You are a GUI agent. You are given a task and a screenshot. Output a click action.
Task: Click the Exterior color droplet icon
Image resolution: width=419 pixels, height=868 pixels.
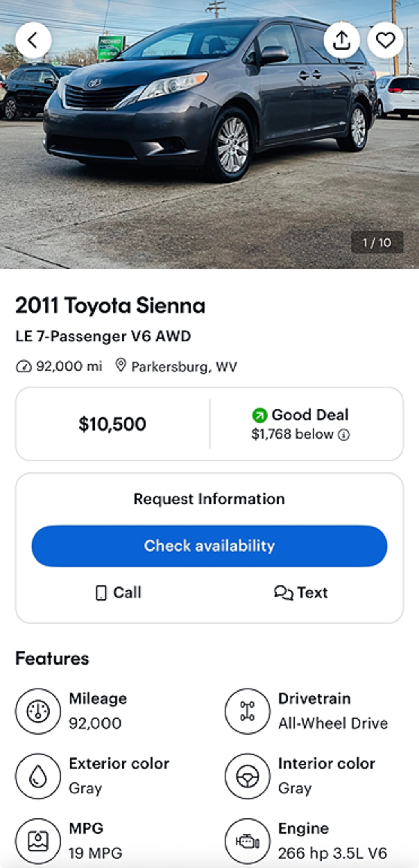(38, 776)
